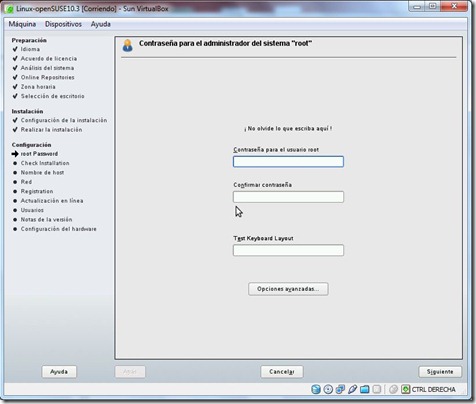Click the green keyboard capture icon
This screenshot has width=476, height=404.
405,389
